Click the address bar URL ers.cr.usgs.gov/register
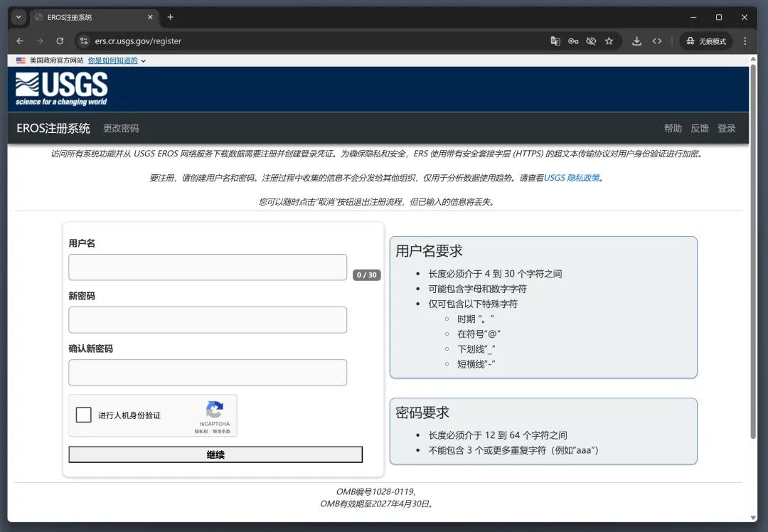768x532 pixels. 138,41
